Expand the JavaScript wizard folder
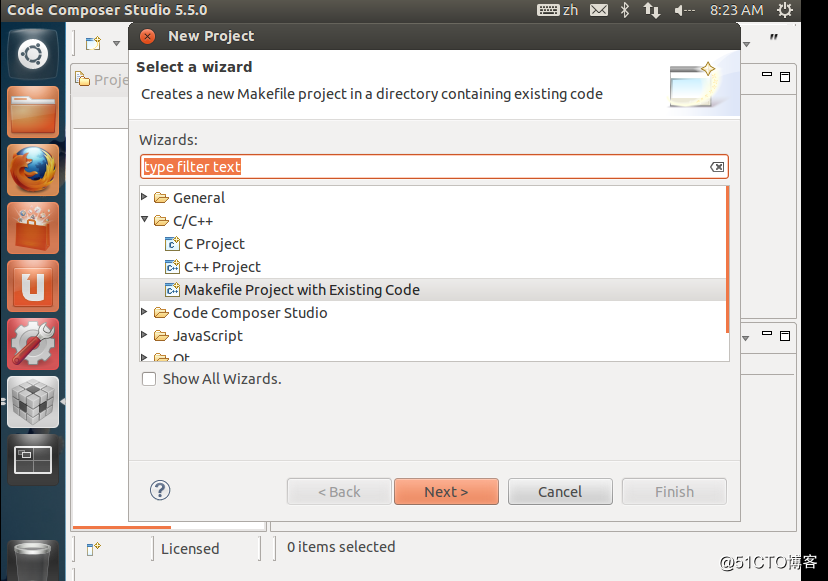 144,335
